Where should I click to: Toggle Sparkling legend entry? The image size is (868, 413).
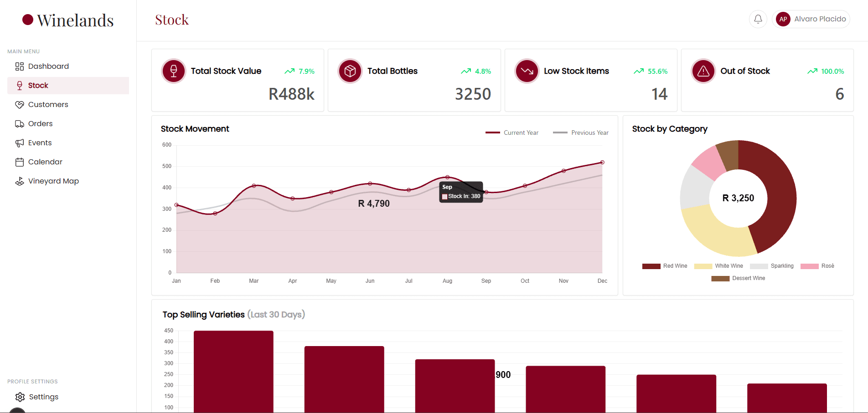pos(772,266)
